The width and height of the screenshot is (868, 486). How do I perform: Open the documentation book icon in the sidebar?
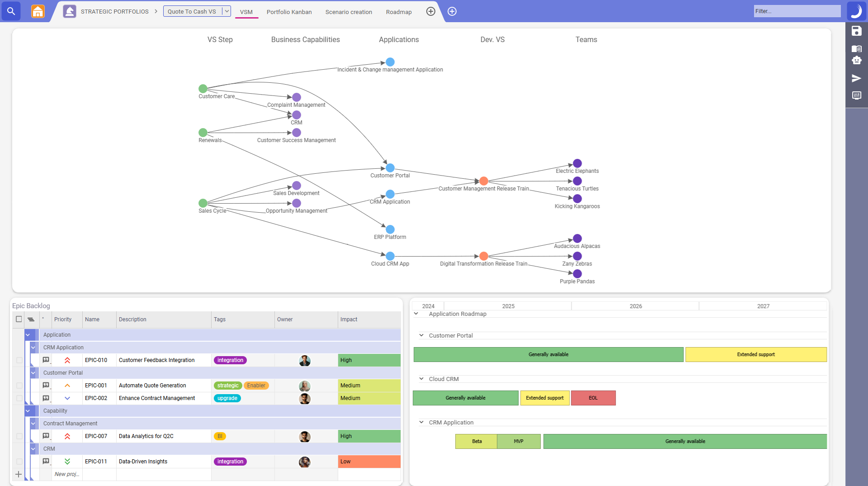857,49
